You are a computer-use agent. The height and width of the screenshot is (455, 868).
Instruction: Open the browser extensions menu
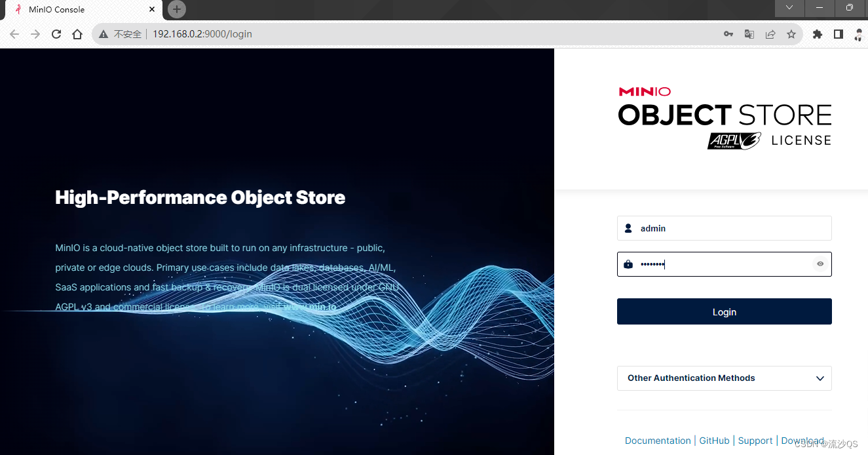click(818, 34)
